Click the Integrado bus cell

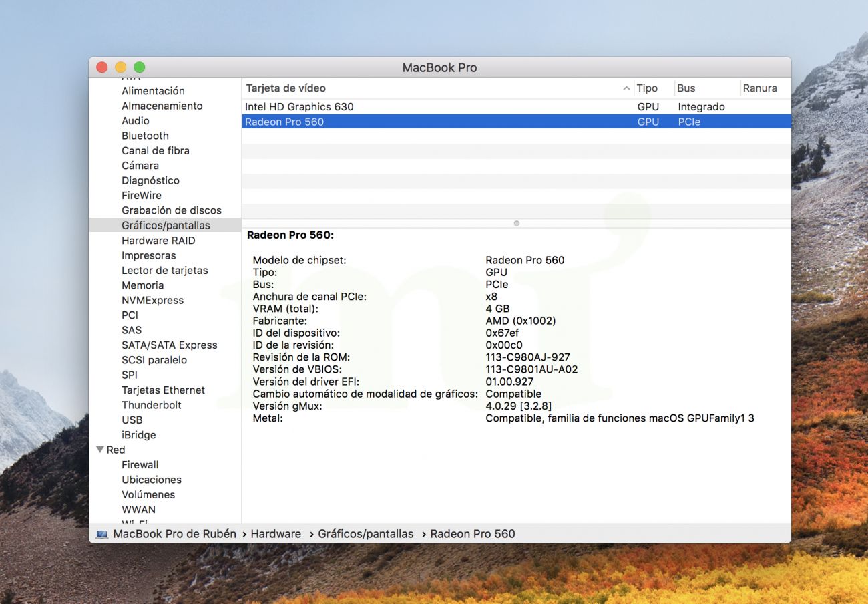[x=701, y=107]
